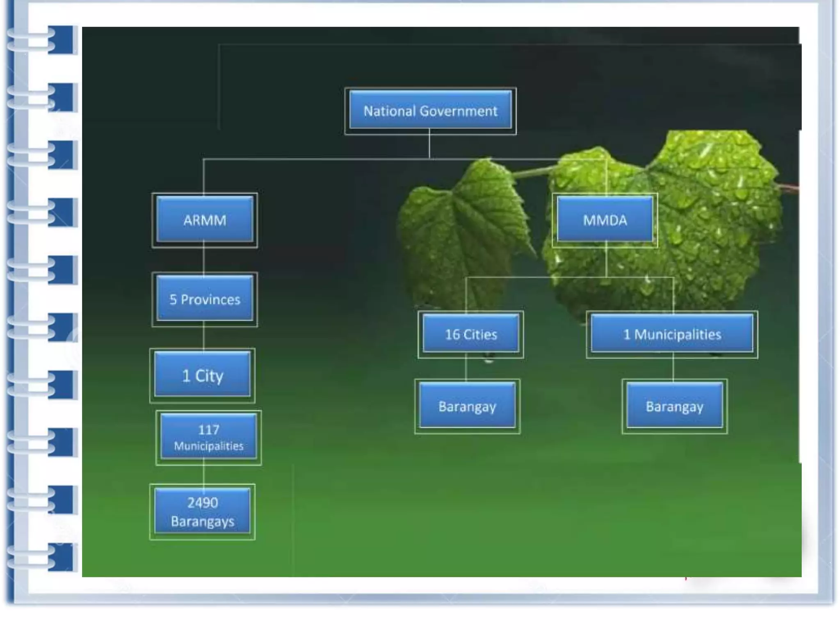The width and height of the screenshot is (840, 630).
Task: Click connector line between ARMM and Provinces
Action: coord(204,260)
